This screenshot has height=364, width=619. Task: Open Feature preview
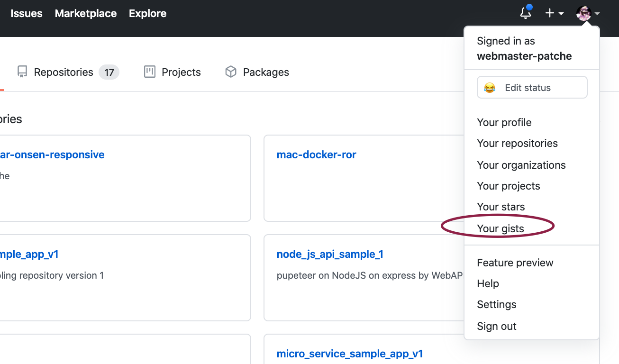click(515, 263)
